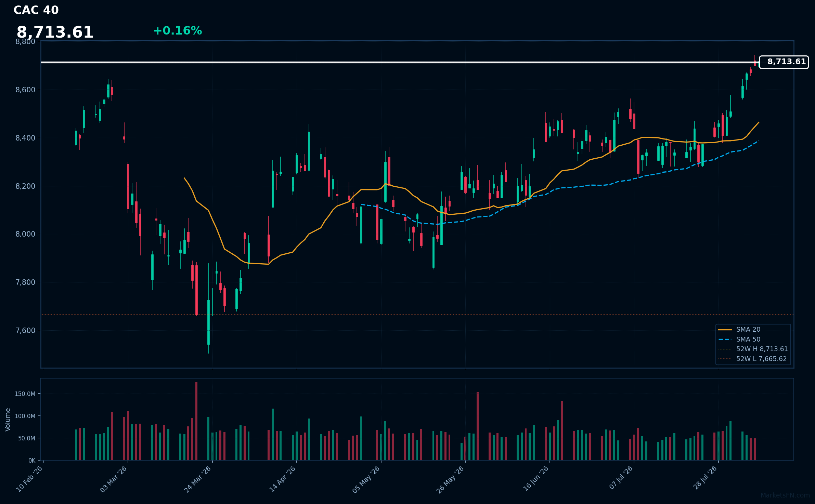Viewport: 815px width, 504px height.
Task: Click the tallest red volume bar
Action: (196, 421)
